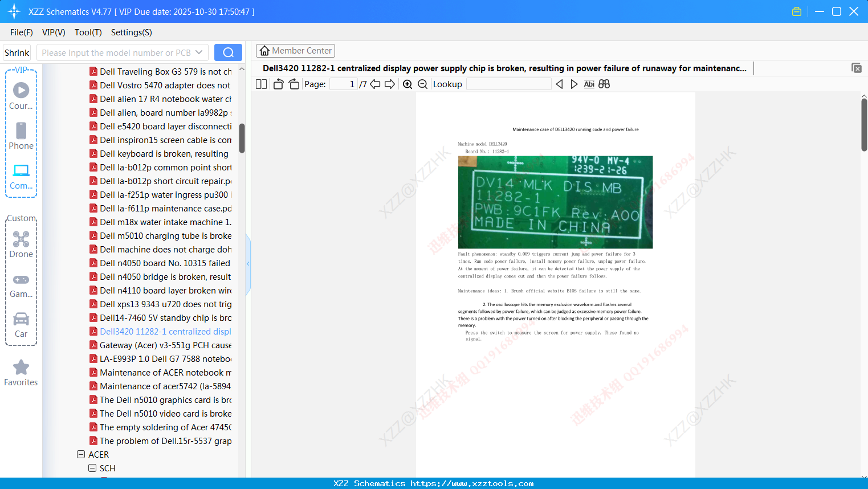Zoom out of the document

pyautogui.click(x=422, y=84)
